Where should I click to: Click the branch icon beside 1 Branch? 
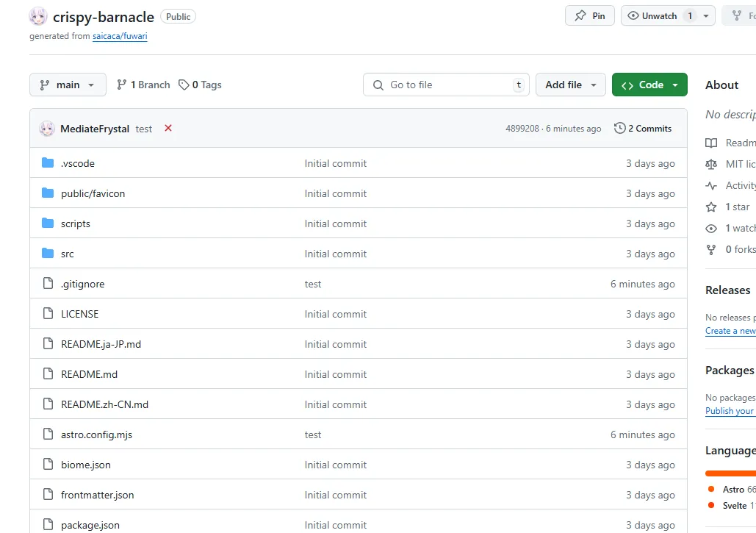(122, 85)
